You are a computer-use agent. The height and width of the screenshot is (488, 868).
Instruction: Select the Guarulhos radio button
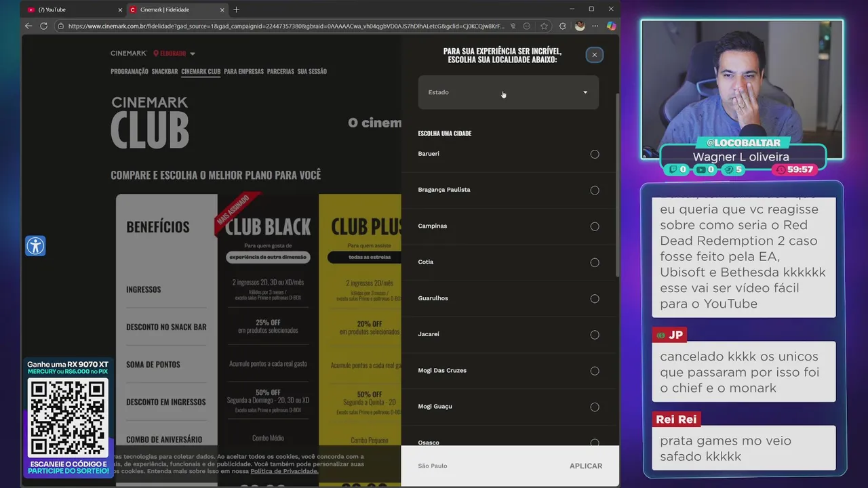click(x=595, y=299)
